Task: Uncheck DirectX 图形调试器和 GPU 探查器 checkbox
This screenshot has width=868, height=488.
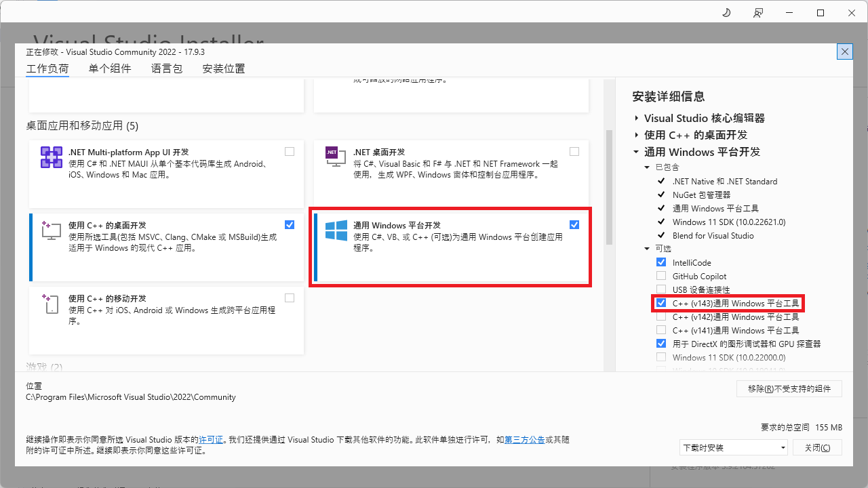Action: (661, 344)
